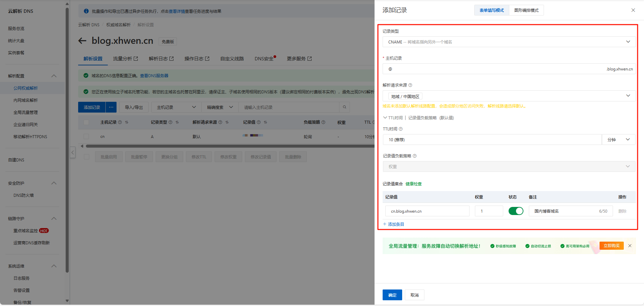Open the 记录类型 CNAME dropdown
This screenshot has width=644, height=306.
coord(509,42)
